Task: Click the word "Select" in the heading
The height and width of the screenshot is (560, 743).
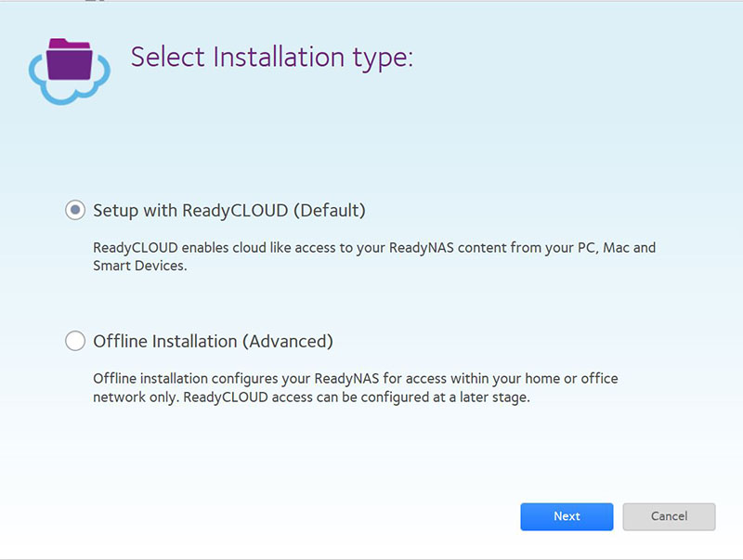Action: click(168, 57)
